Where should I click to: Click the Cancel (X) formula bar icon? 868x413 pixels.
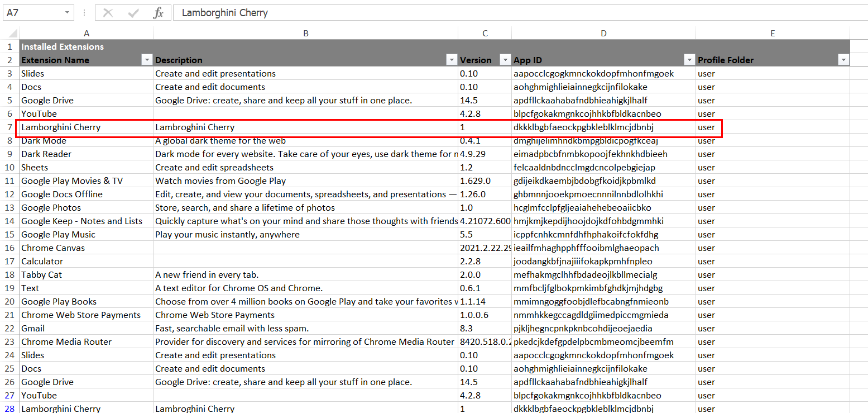[x=108, y=13]
